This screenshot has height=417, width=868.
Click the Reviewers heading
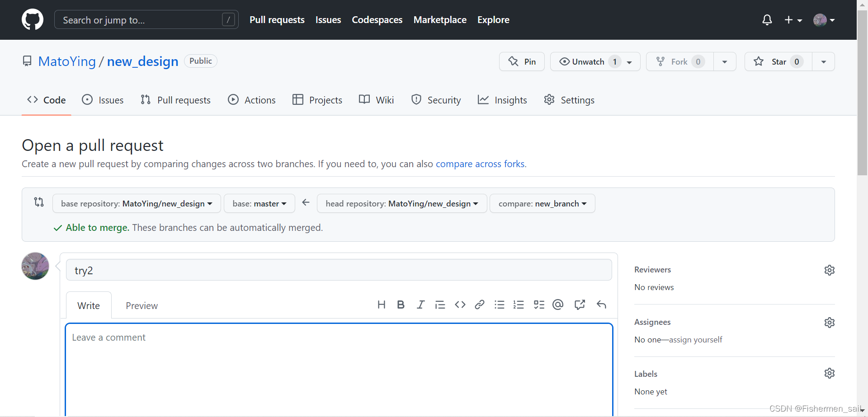pyautogui.click(x=652, y=270)
